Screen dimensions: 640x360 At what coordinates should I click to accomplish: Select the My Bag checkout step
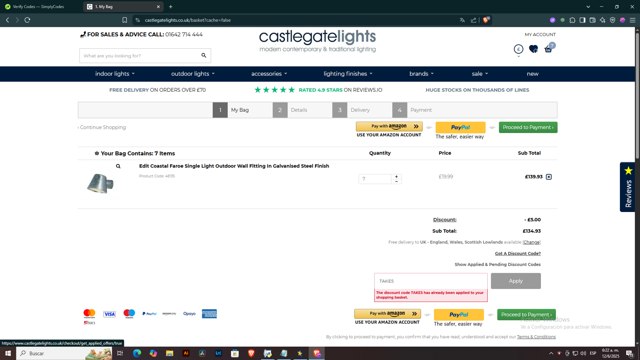click(231, 110)
